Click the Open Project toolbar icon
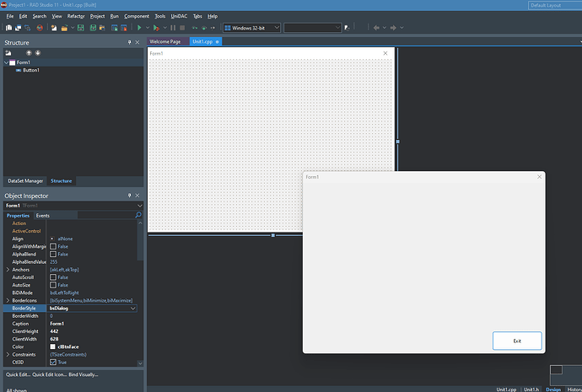The height and width of the screenshot is (392, 582). pyautogui.click(x=102, y=28)
